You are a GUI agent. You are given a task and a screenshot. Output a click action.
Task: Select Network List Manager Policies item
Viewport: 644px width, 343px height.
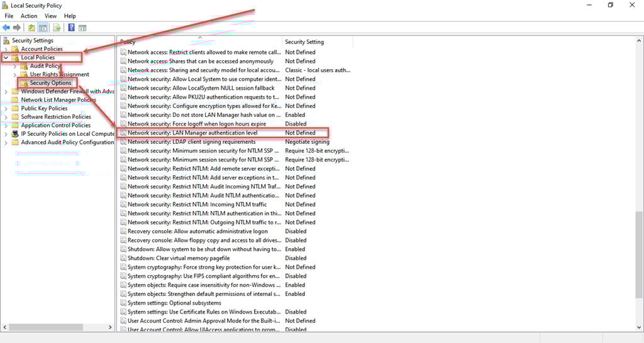point(58,100)
